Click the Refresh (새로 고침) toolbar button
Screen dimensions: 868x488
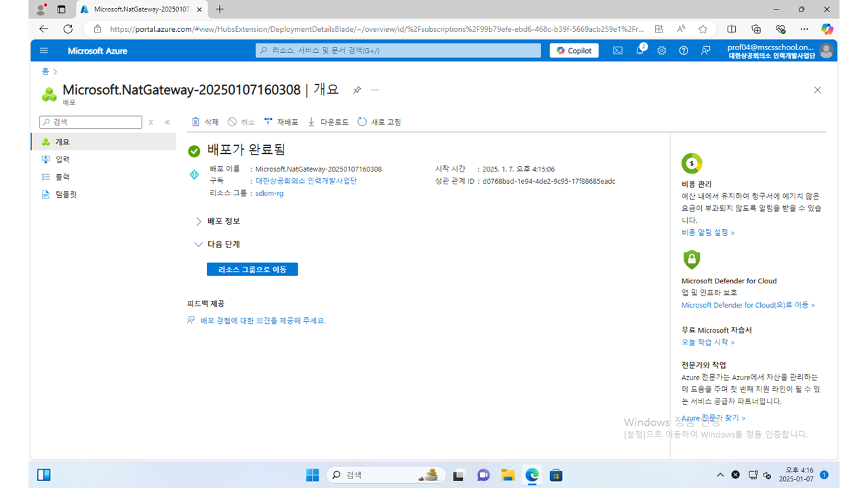click(379, 122)
